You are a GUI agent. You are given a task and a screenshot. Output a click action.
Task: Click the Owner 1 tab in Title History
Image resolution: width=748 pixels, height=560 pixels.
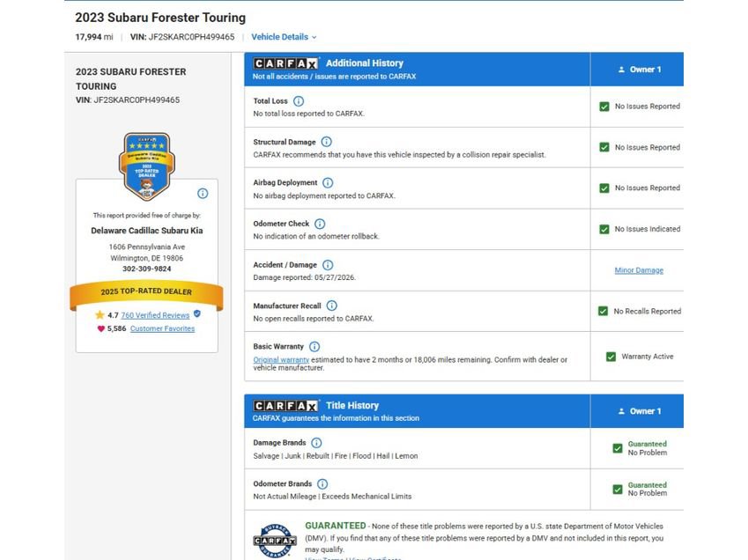[637, 411]
